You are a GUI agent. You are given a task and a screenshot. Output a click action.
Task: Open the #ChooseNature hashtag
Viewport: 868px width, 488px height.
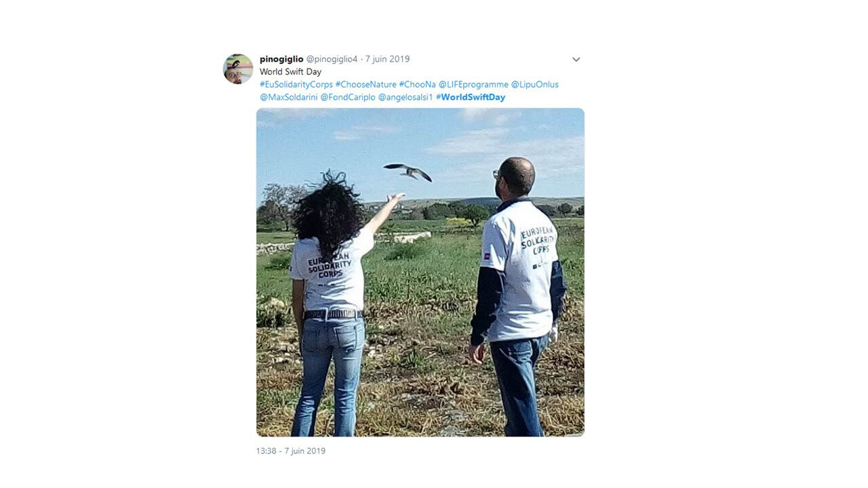point(366,85)
